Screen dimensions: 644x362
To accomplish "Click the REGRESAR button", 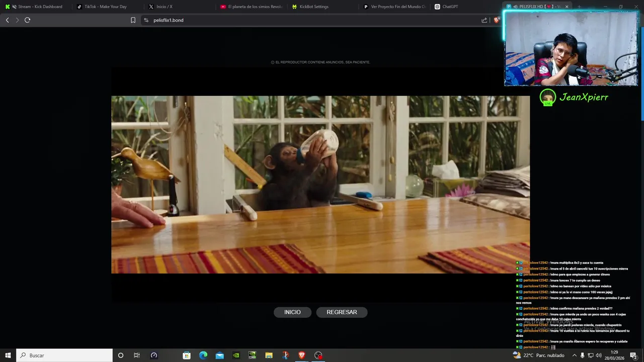I will click(x=342, y=312).
